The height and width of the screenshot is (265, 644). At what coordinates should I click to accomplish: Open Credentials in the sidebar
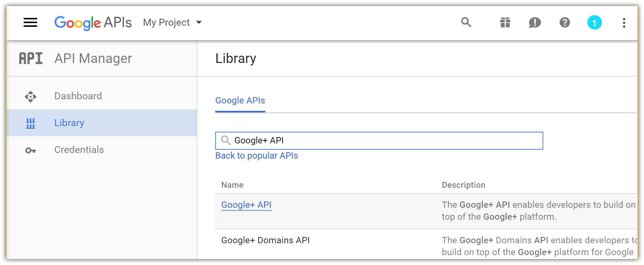(x=102, y=150)
